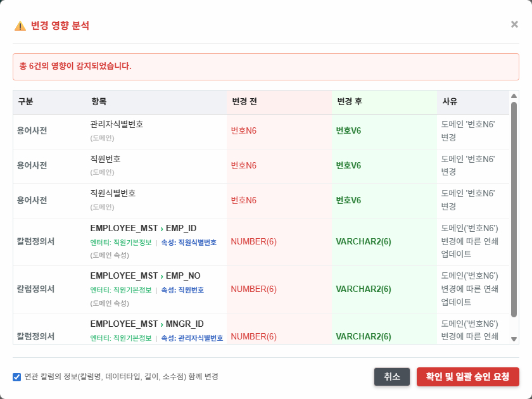Select the 직원번호 item in second row
532x399 pixels.
[x=106, y=159]
